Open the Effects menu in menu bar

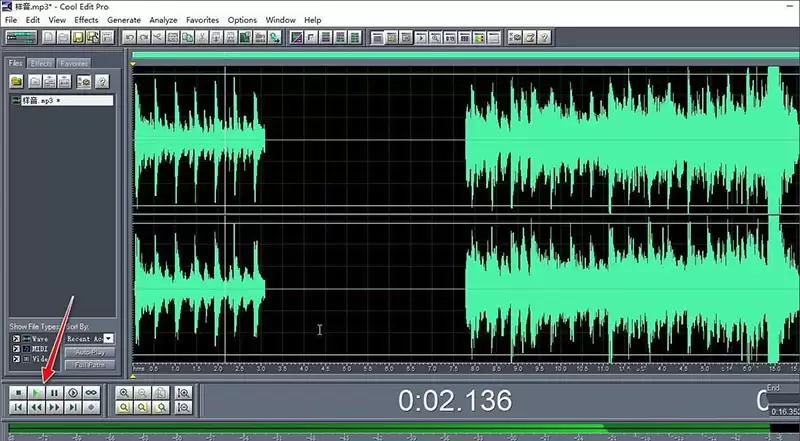[86, 20]
